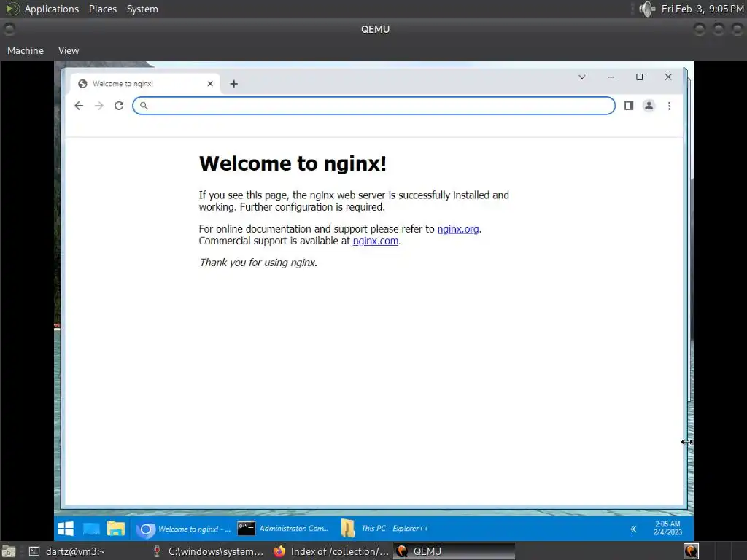Reload the nginx welcome page
Viewport: 747px width, 560px height.
[x=119, y=106]
